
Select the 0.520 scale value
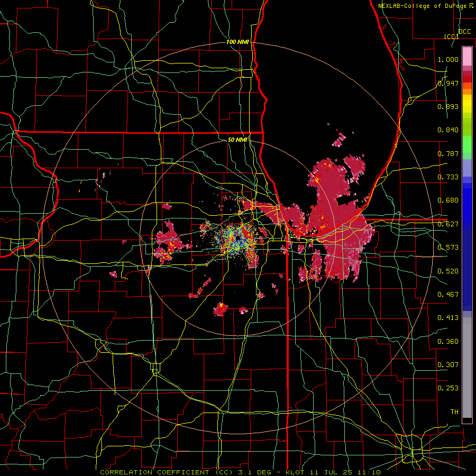(448, 271)
